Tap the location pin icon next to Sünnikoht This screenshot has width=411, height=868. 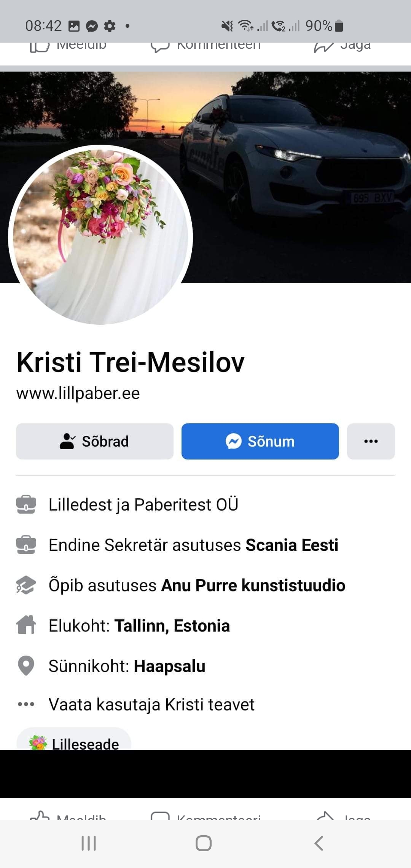26,666
